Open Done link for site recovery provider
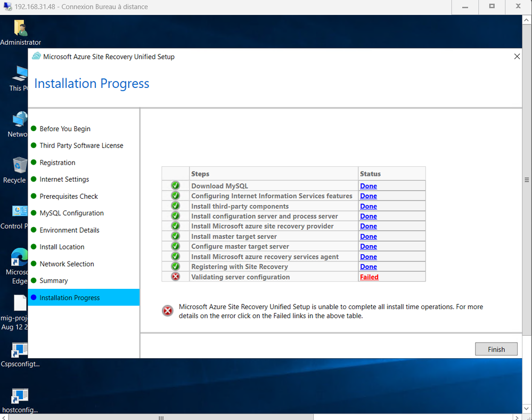Screen dimensions: 532x420 point(369,226)
